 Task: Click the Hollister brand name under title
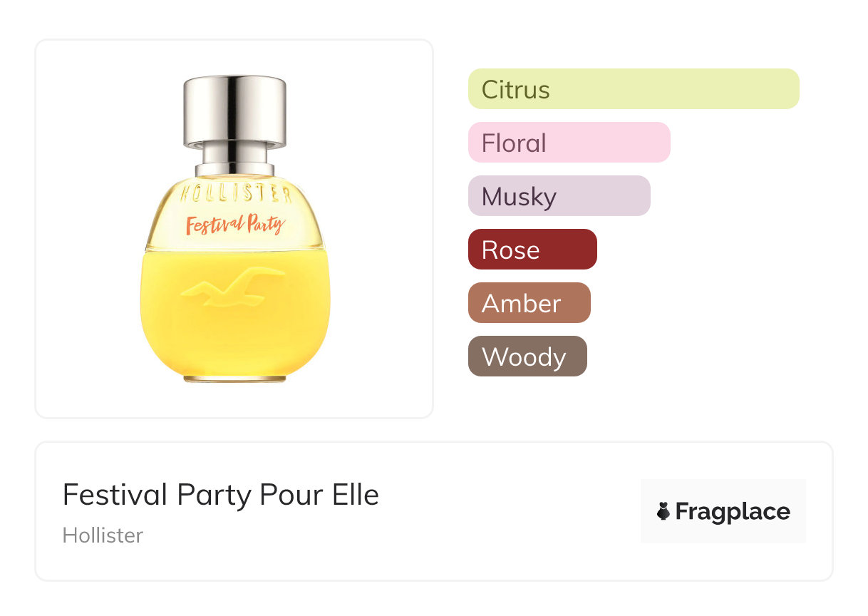tap(103, 535)
